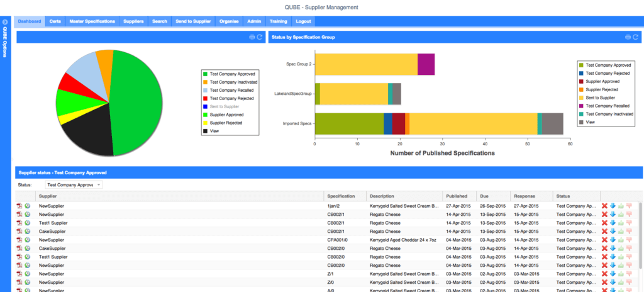
Task: Click Logout in the top navigation
Action: [304, 21]
